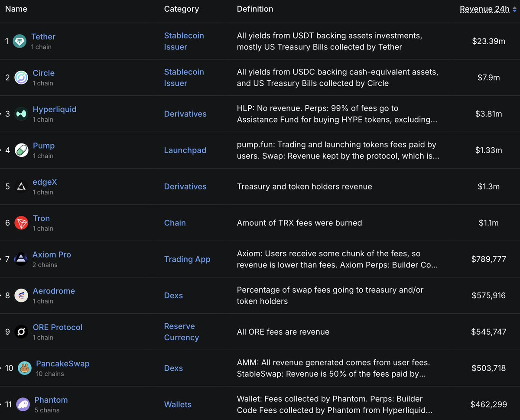Click Hyperliquid's $3.81m revenue value
The image size is (520, 420).
click(x=489, y=114)
